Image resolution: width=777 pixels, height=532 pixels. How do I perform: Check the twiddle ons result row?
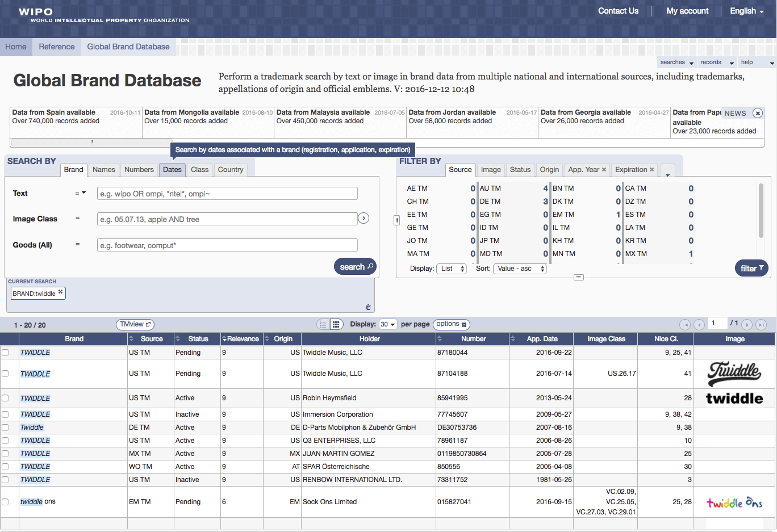click(x=5, y=502)
